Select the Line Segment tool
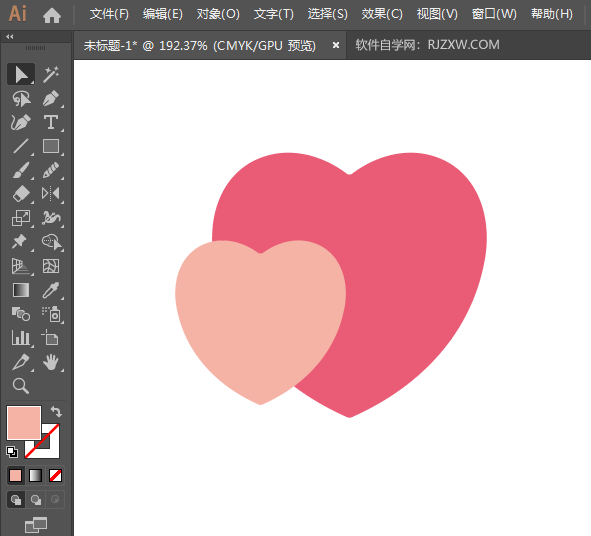The height and width of the screenshot is (536, 591). tap(21, 146)
